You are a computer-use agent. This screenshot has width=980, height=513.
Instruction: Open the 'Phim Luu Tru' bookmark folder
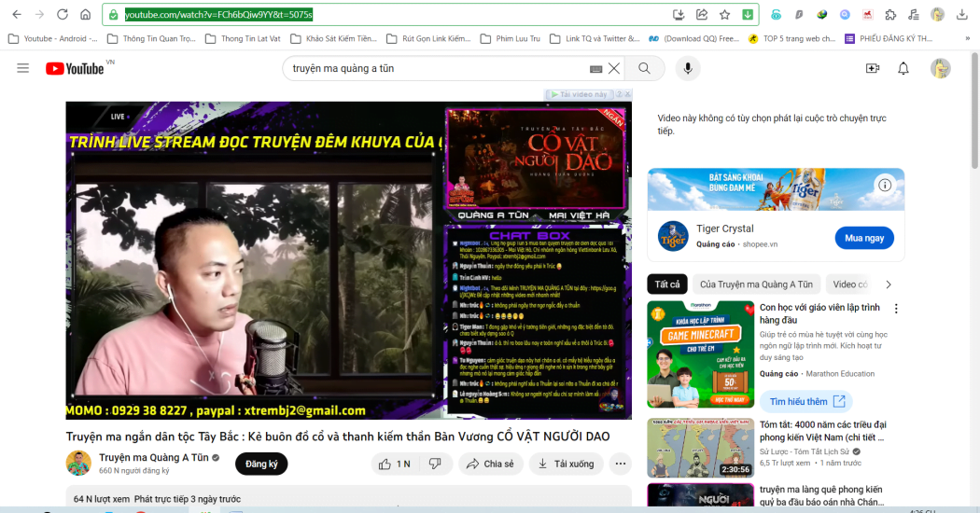click(510, 39)
